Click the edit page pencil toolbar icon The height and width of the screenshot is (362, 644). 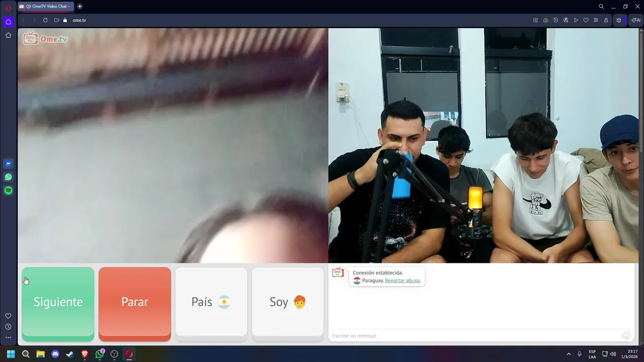click(x=536, y=20)
